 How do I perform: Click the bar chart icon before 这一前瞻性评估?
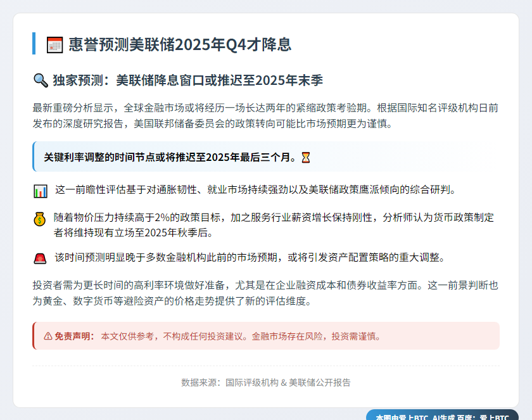(x=41, y=191)
